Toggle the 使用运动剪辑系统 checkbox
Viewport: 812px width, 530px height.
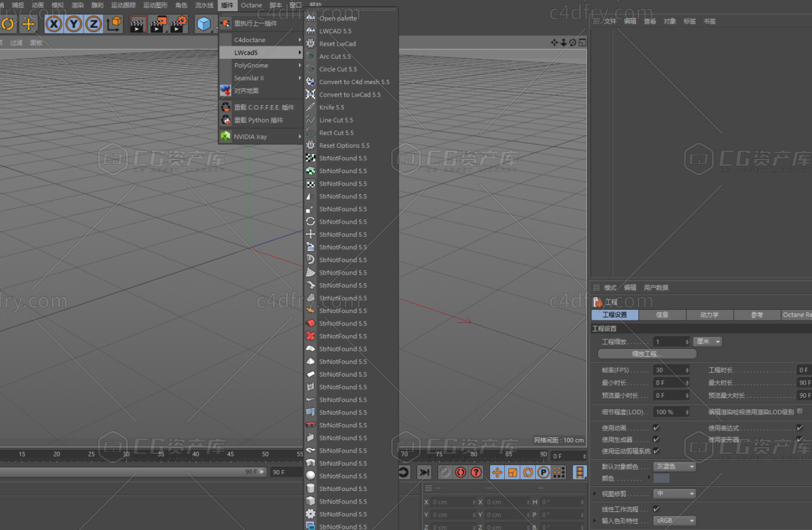click(x=656, y=451)
